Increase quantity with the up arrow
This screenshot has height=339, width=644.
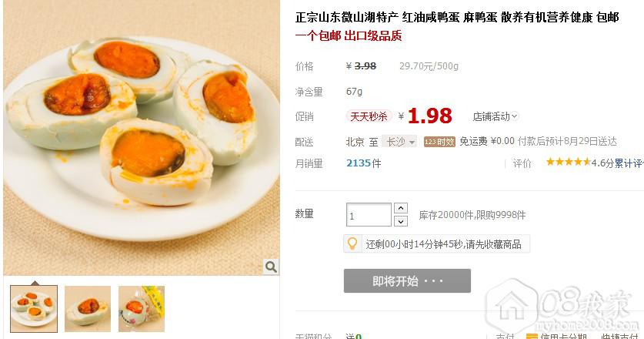[x=401, y=208]
